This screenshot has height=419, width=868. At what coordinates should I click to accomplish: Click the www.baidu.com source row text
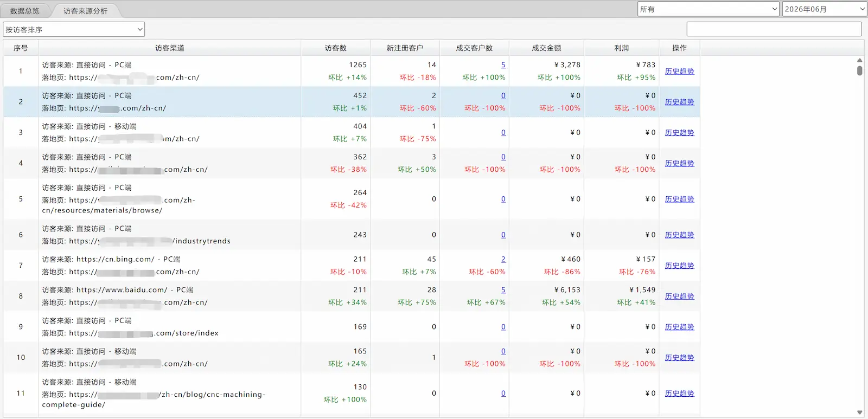click(x=118, y=290)
